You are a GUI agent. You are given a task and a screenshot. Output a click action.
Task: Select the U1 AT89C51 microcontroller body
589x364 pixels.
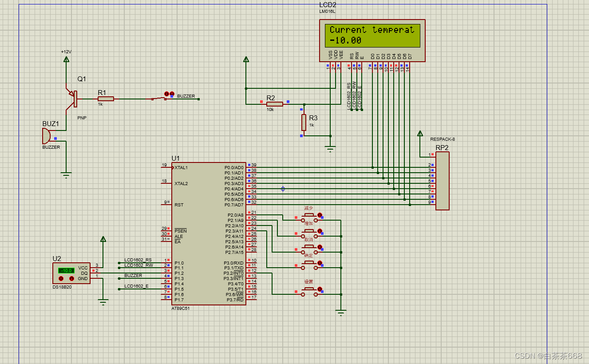[209, 233]
